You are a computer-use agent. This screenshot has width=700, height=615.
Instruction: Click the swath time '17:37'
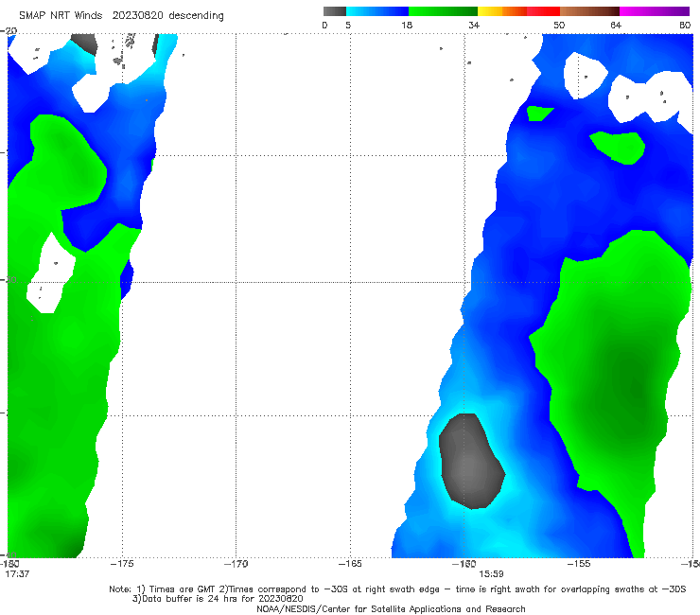tap(17, 574)
